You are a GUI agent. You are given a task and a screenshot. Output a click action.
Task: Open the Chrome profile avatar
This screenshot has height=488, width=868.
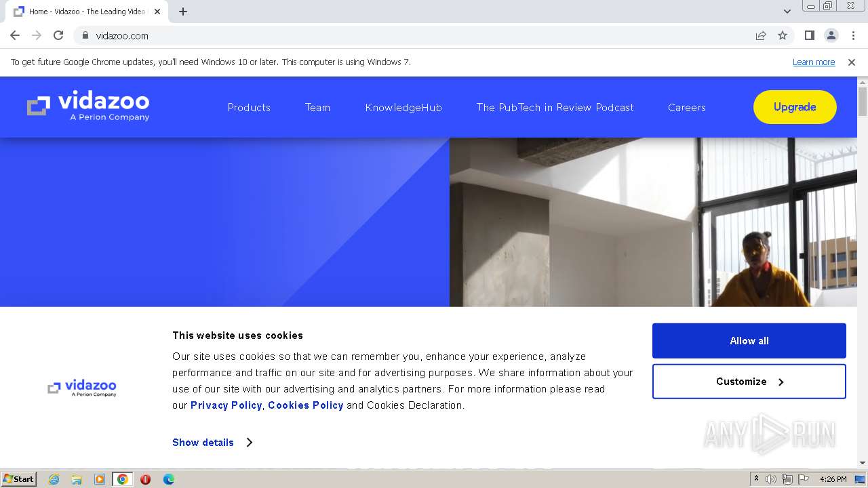tap(831, 35)
